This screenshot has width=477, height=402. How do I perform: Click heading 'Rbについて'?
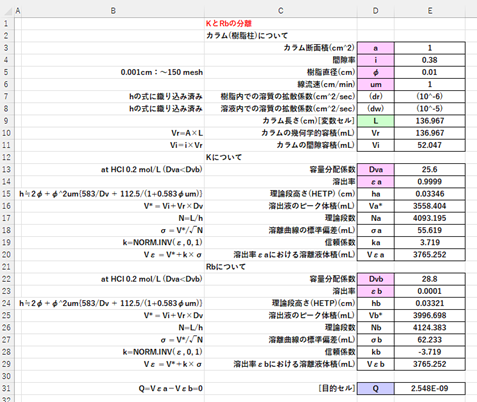226,267
